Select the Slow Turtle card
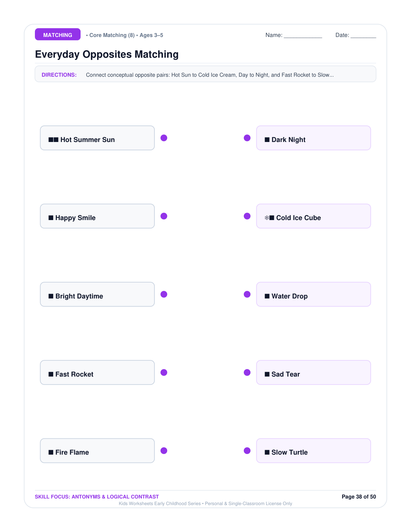This screenshot has height=532, width=411. (x=314, y=450)
